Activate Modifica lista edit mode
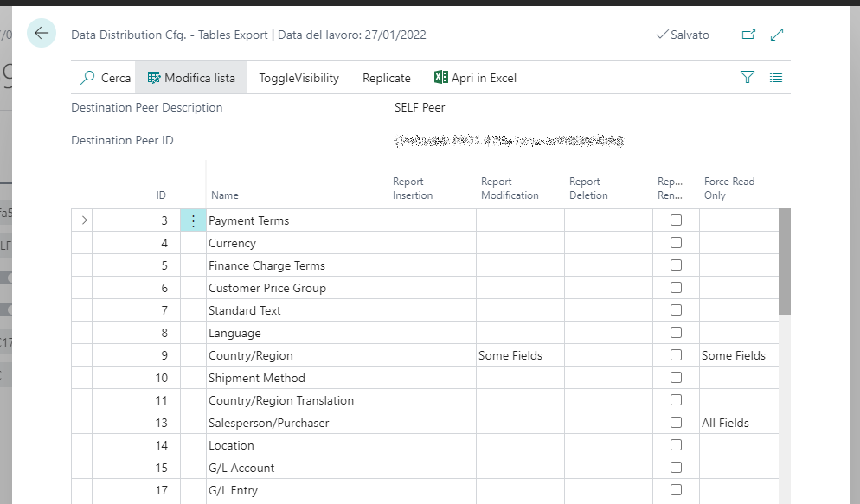 coord(191,78)
